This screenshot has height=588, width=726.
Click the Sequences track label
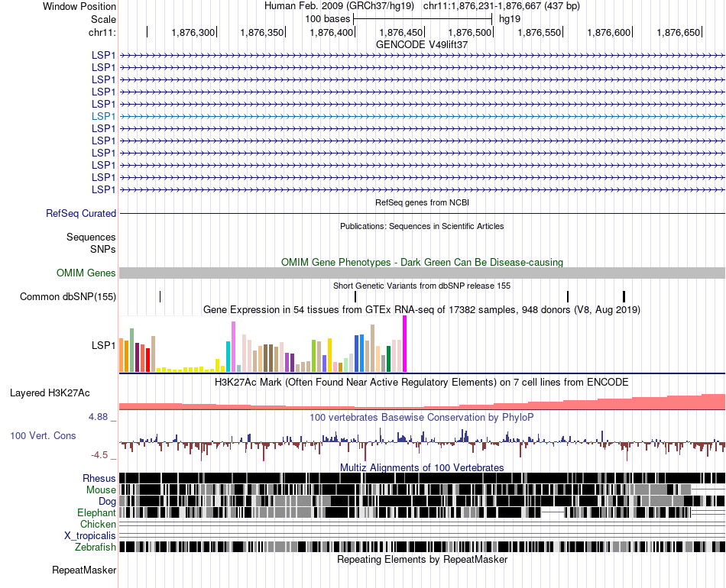[x=91, y=237]
